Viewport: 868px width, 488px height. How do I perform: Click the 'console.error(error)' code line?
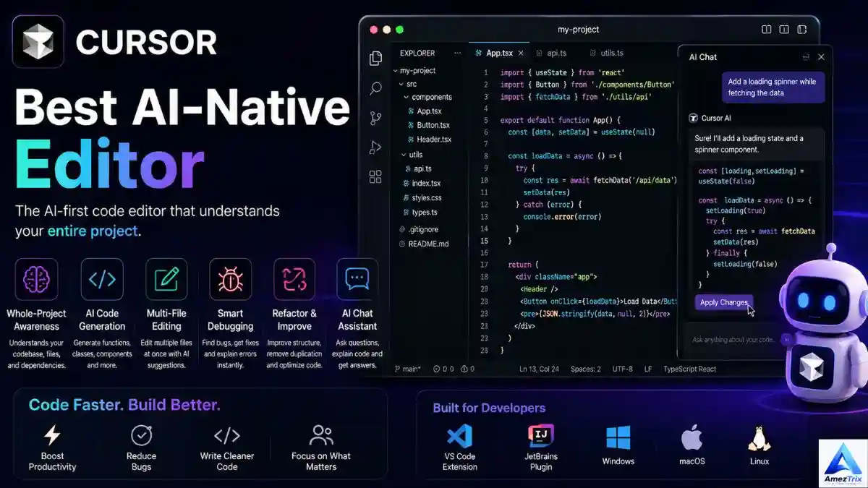point(563,216)
